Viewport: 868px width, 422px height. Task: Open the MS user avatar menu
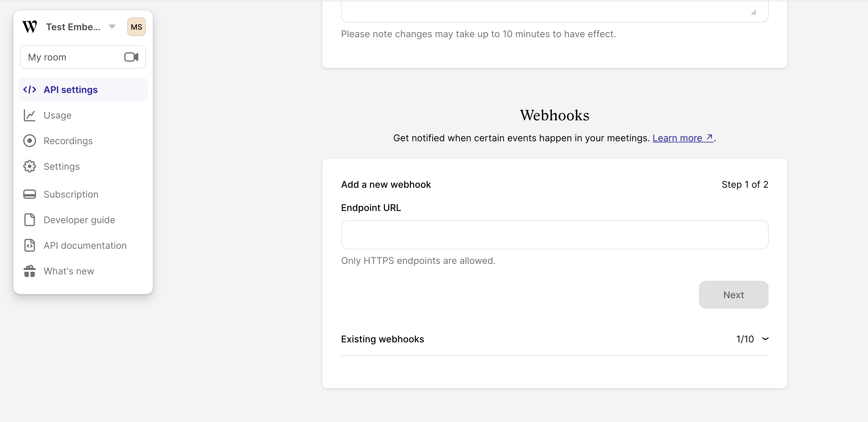[x=137, y=27]
